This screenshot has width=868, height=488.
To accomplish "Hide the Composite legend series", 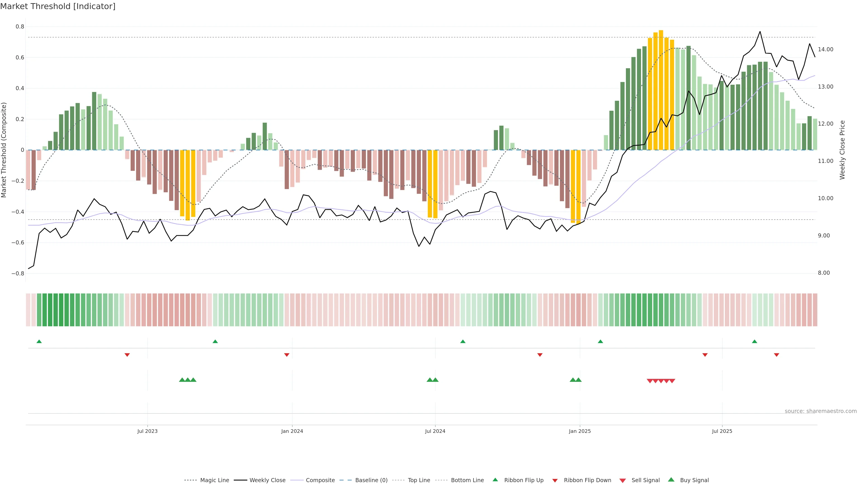I will point(320,480).
